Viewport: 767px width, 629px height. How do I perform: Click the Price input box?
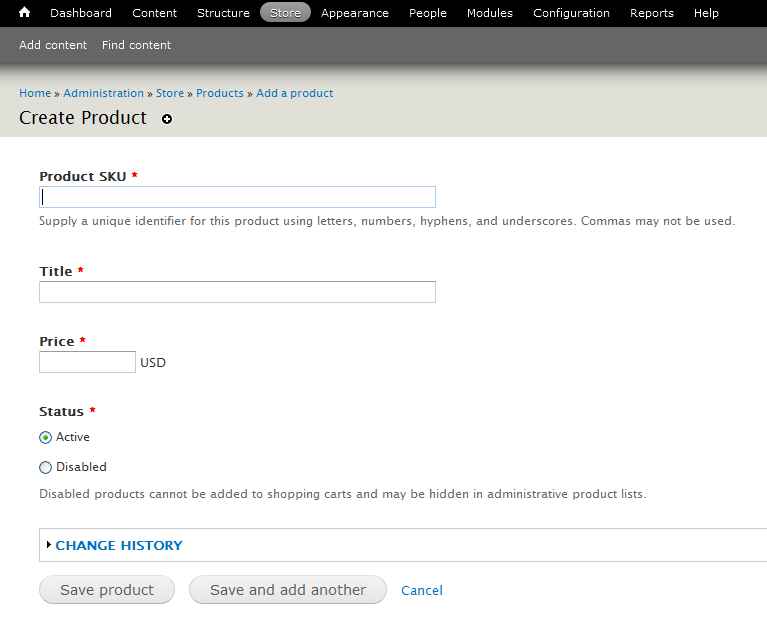87,362
